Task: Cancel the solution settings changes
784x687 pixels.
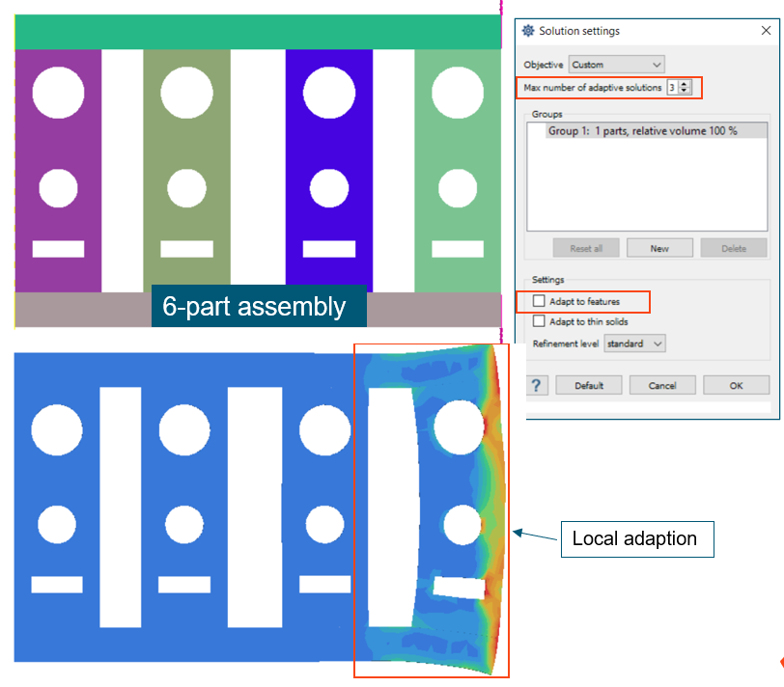Action: (x=662, y=385)
